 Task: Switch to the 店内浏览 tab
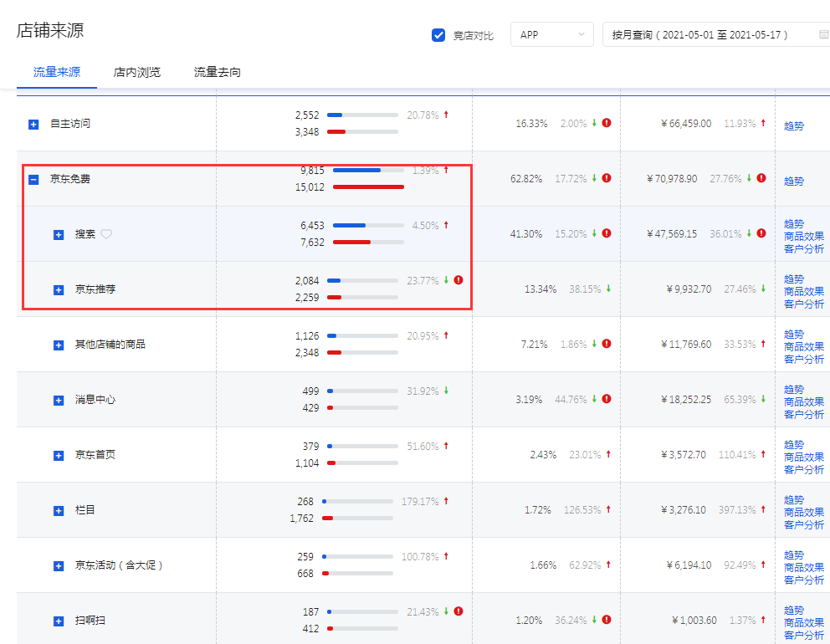pos(137,72)
